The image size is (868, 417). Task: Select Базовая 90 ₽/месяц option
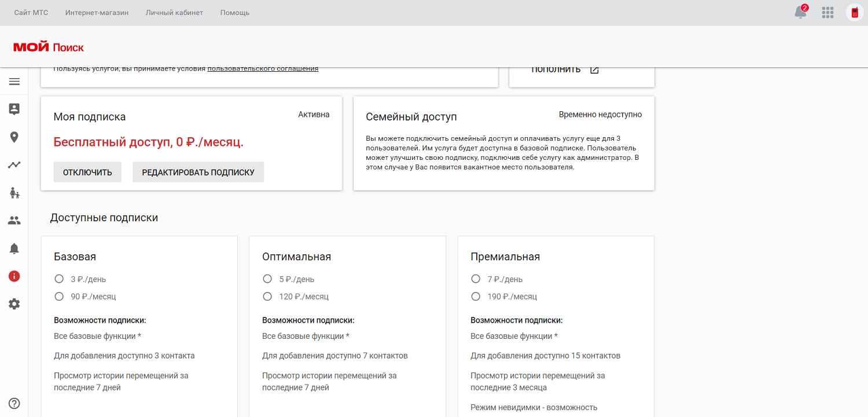point(59,297)
